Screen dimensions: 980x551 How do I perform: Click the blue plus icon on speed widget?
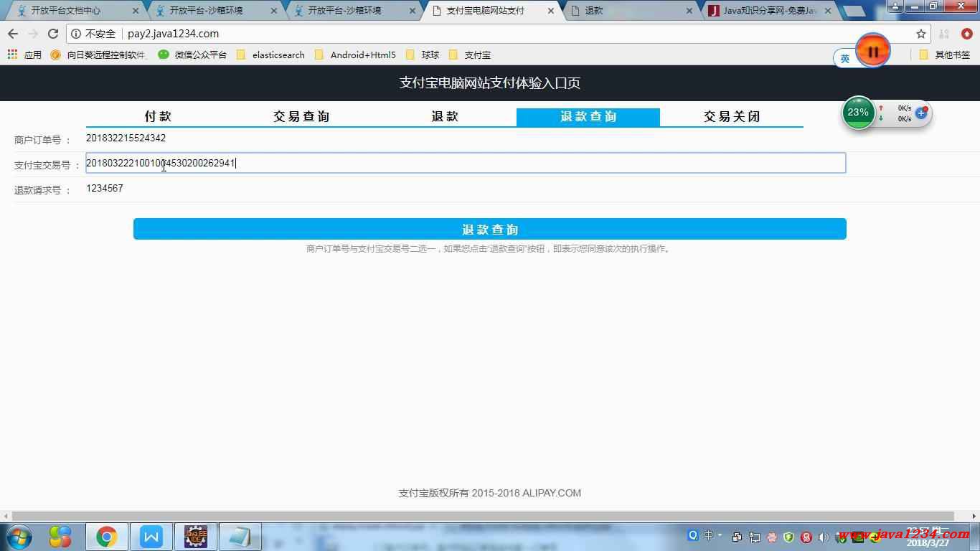coord(921,113)
